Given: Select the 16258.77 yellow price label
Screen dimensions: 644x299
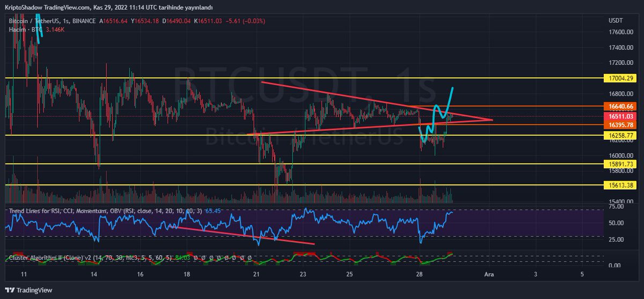Looking at the screenshot, I should pyautogui.click(x=619, y=136).
